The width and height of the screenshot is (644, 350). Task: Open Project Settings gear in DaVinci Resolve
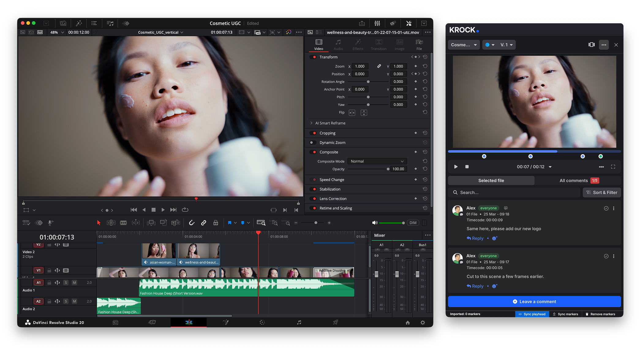(423, 322)
